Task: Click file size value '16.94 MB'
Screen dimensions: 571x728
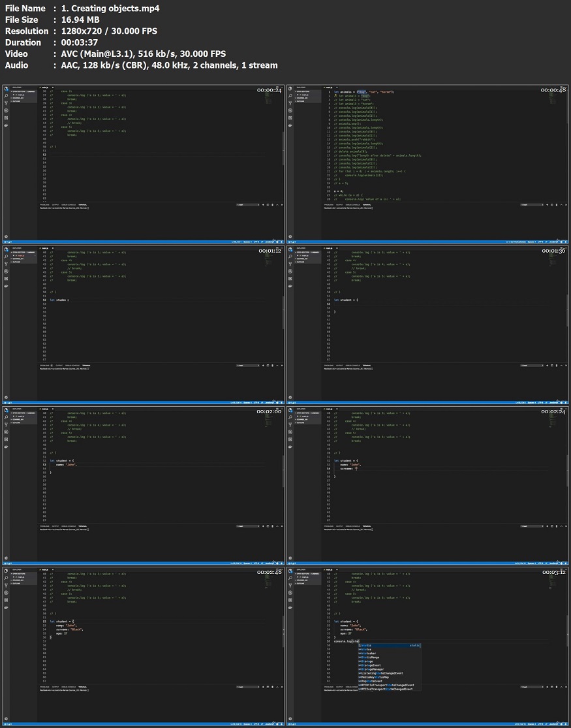Action: pos(80,20)
